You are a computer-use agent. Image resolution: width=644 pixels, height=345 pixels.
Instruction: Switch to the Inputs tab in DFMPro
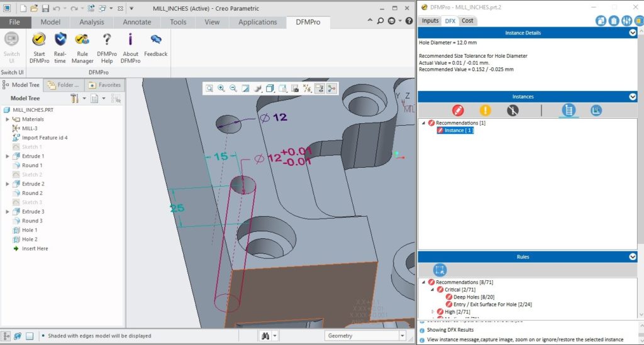click(x=430, y=21)
